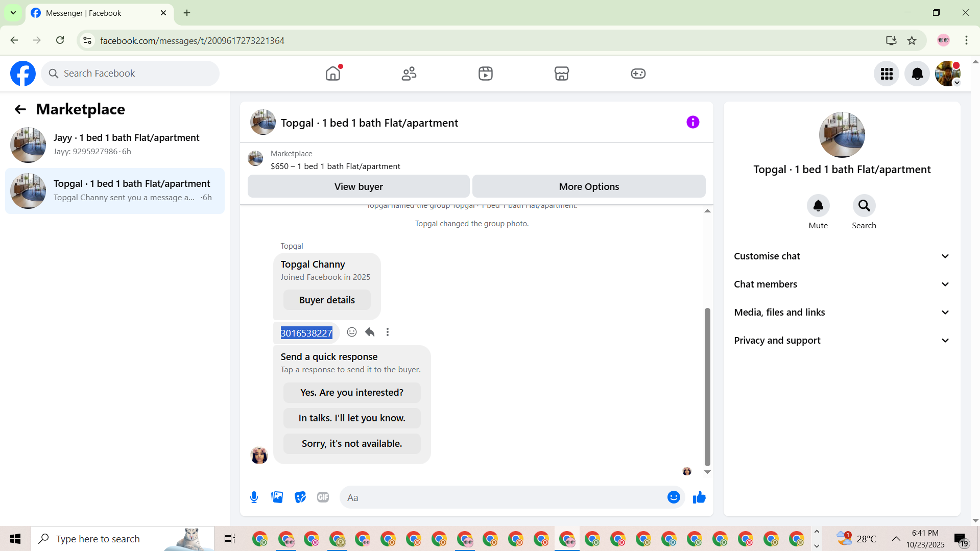Expand Media, files and links section
Image resolution: width=980 pixels, height=551 pixels.
(x=842, y=313)
